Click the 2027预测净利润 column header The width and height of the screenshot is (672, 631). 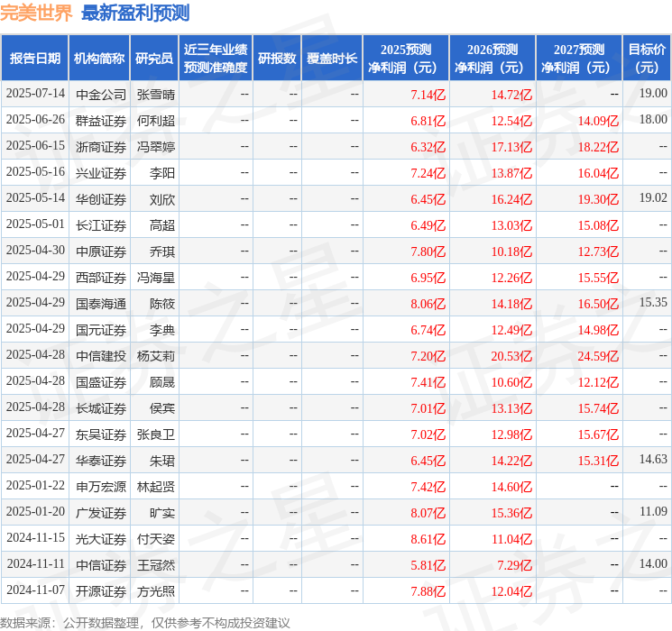click(579, 59)
